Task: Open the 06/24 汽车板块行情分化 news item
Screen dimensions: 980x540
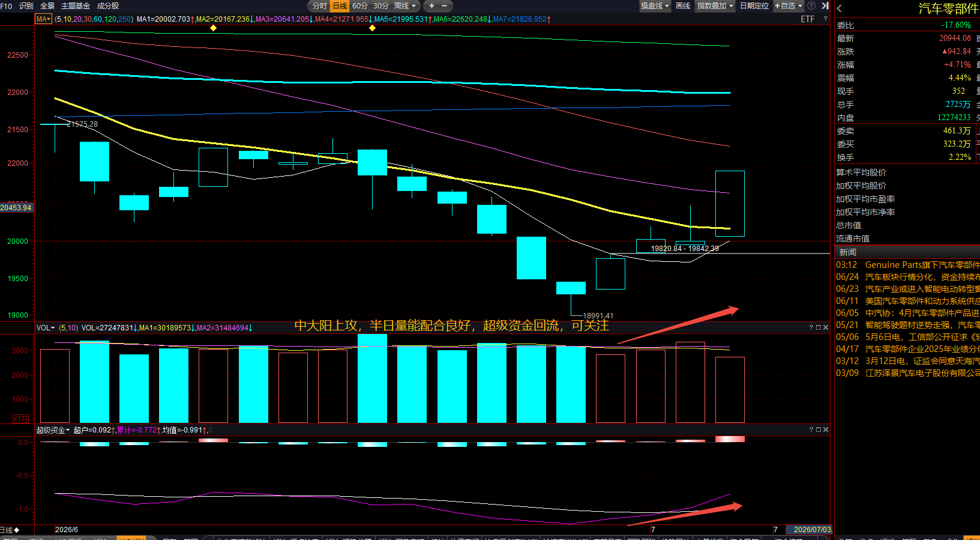Action: [907, 277]
